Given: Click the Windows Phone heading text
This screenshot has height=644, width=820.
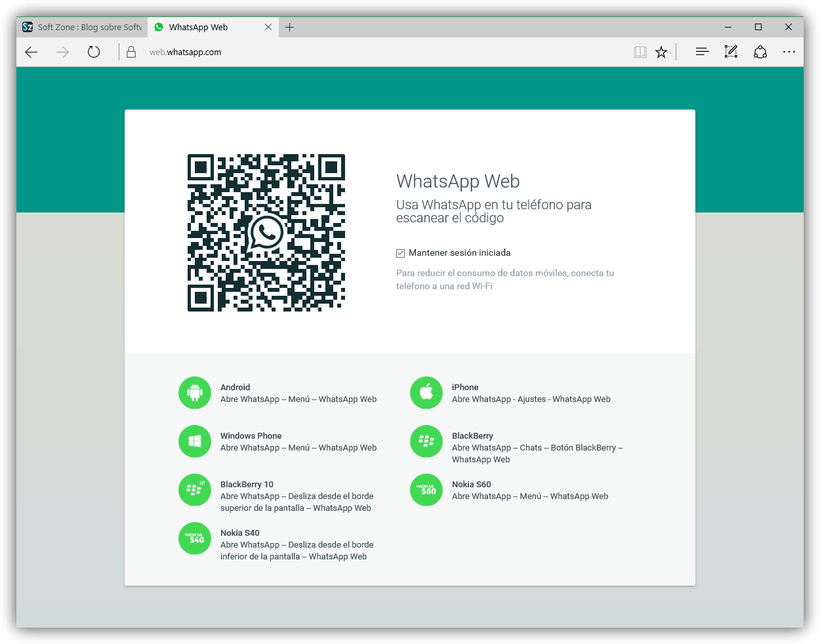Looking at the screenshot, I should [x=251, y=436].
